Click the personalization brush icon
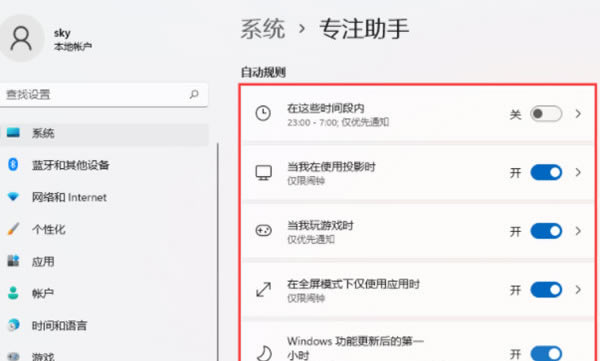Viewport: 600px width, 361px height. pos(13,229)
